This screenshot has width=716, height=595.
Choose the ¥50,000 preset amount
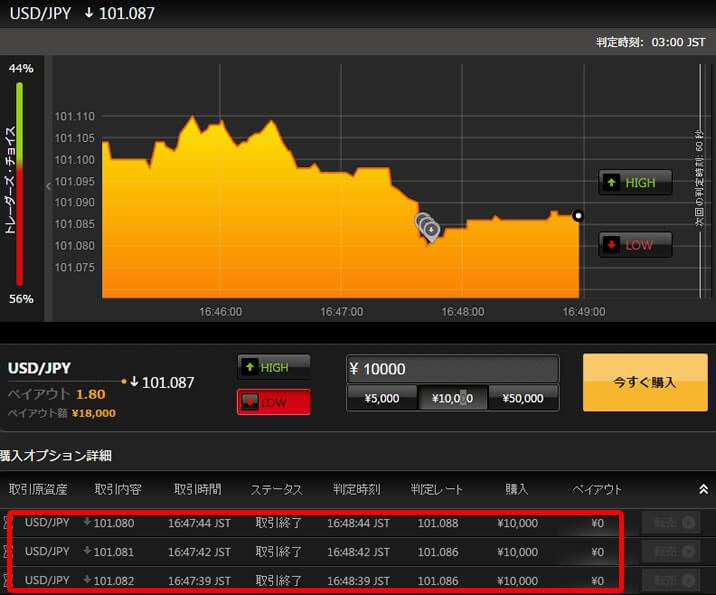tap(523, 398)
